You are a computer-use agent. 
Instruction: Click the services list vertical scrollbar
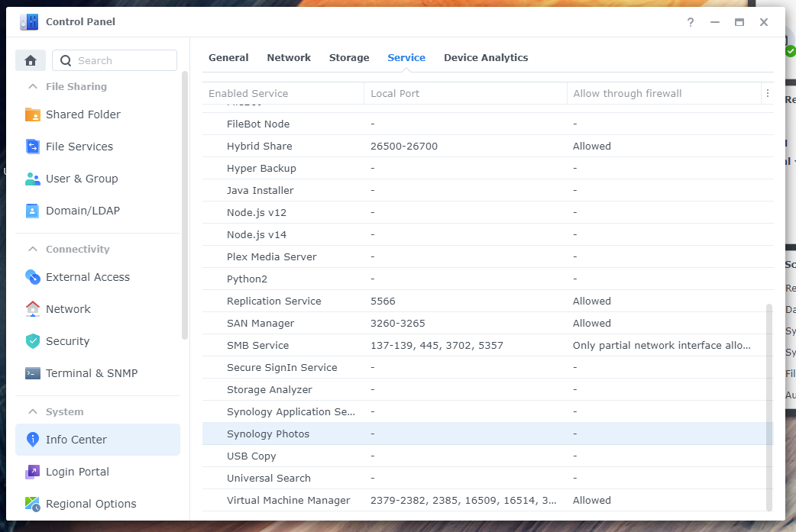[769, 408]
